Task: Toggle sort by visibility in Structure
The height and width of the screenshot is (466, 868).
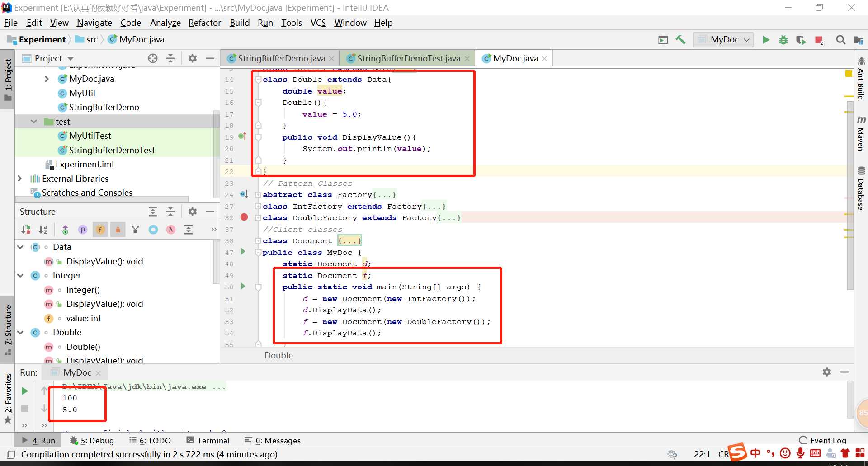Action: click(x=26, y=230)
